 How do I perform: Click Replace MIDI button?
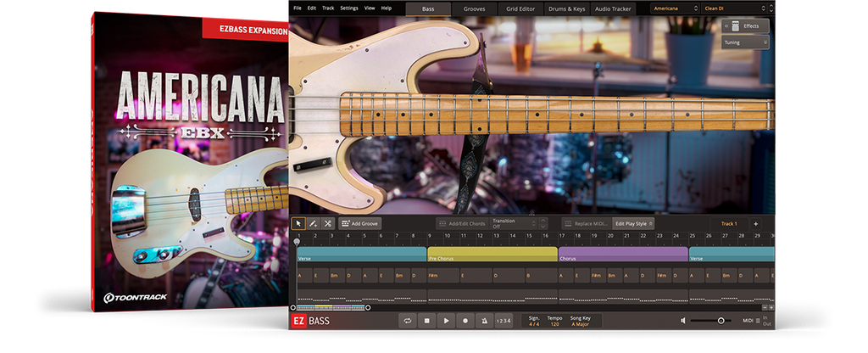pyautogui.click(x=587, y=223)
